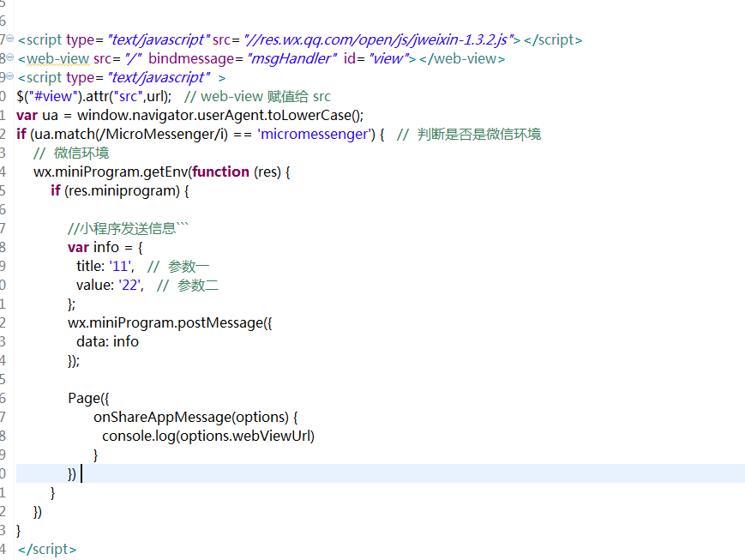Click the 'micromessenger' string literal
This screenshot has height=560, width=745.
(x=313, y=134)
